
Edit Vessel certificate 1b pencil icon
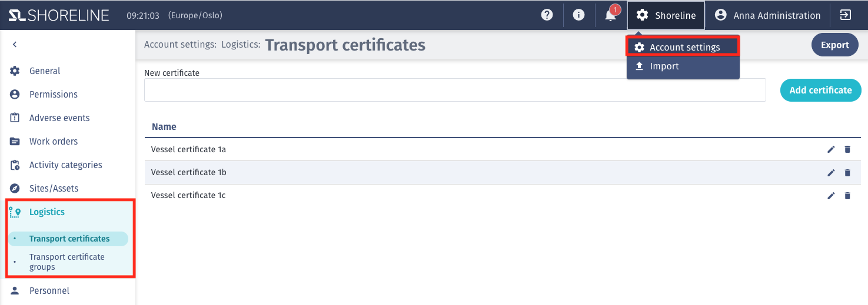(x=831, y=173)
